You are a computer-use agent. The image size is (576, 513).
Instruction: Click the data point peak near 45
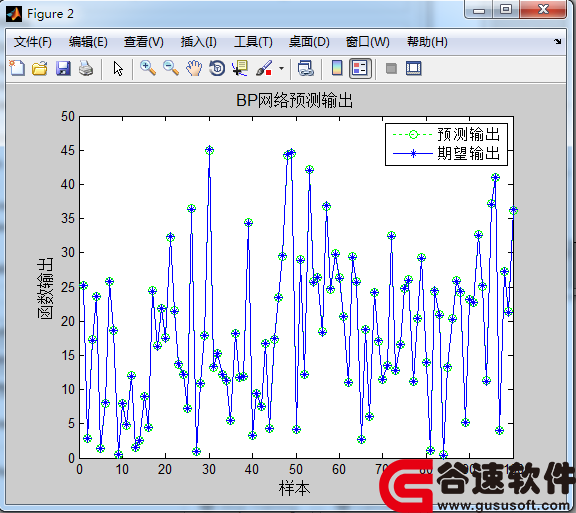209,150
